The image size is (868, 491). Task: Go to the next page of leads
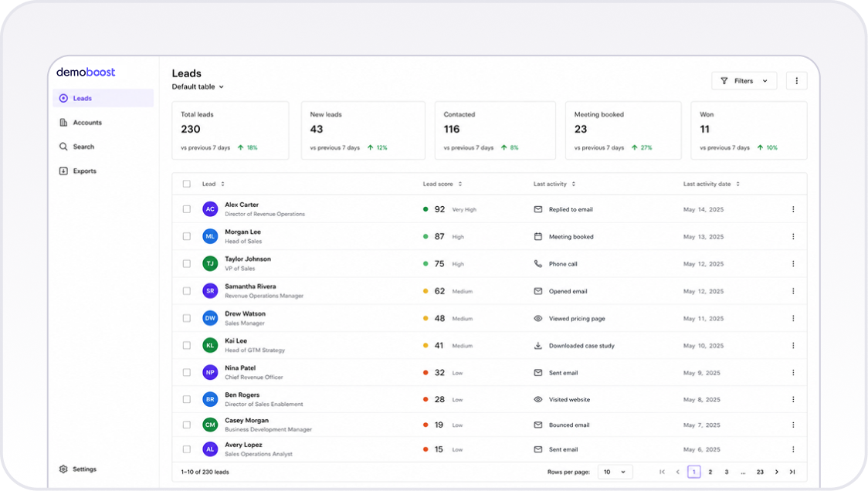coord(777,472)
